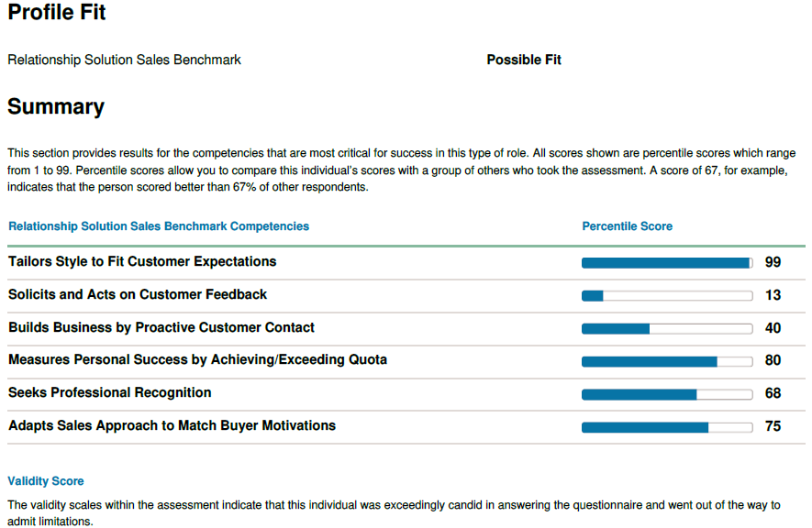This screenshot has width=812, height=528.
Task: Click the progress bar with score 40
Action: point(667,329)
